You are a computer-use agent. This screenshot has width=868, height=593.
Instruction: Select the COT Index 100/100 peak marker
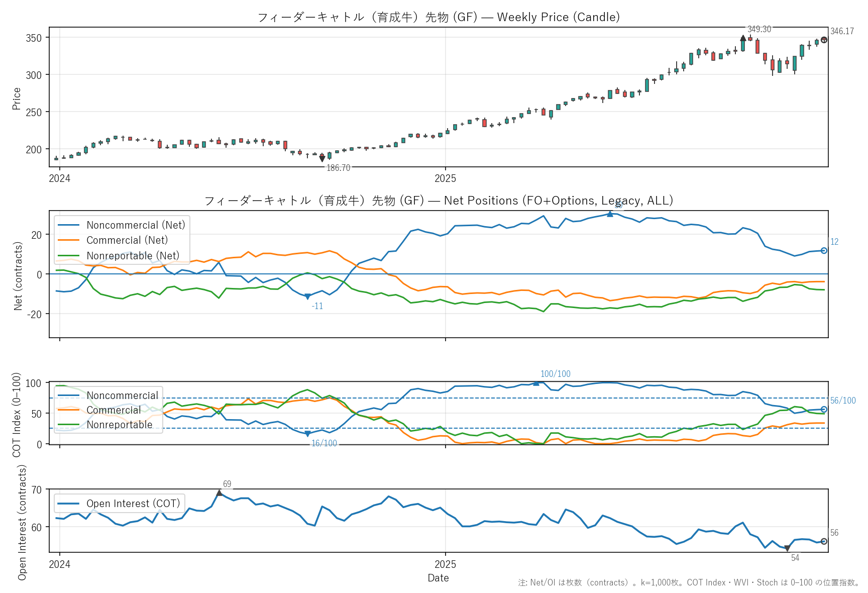coord(536,383)
